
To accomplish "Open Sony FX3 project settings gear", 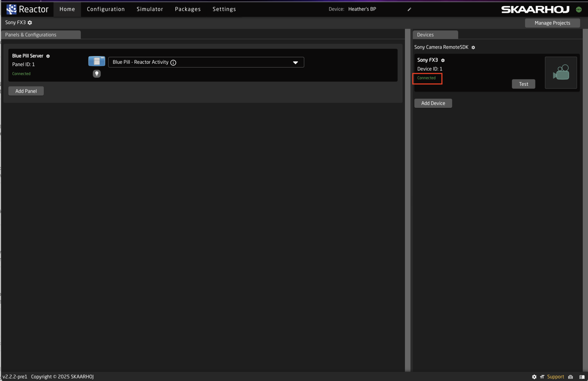I will [x=30, y=22].
